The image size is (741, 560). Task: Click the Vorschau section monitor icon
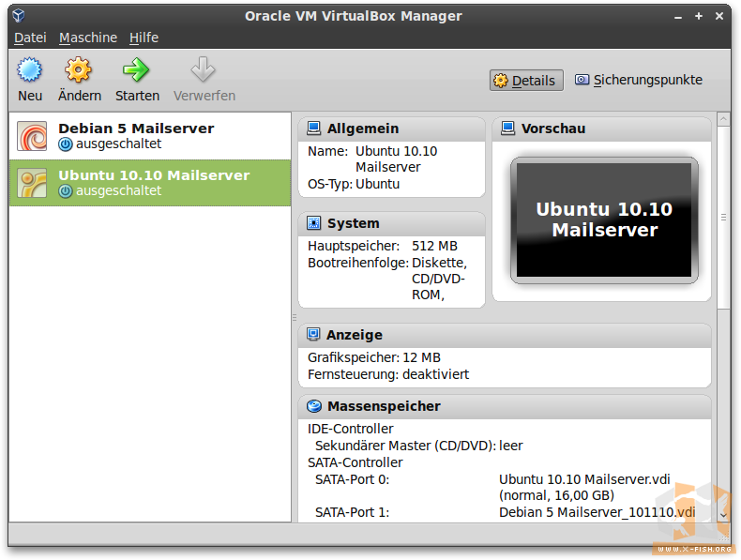(508, 129)
